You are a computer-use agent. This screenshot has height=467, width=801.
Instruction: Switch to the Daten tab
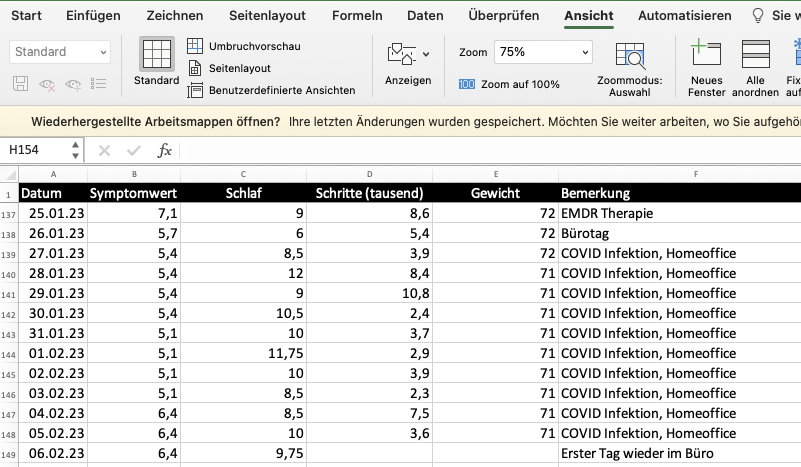(x=425, y=16)
